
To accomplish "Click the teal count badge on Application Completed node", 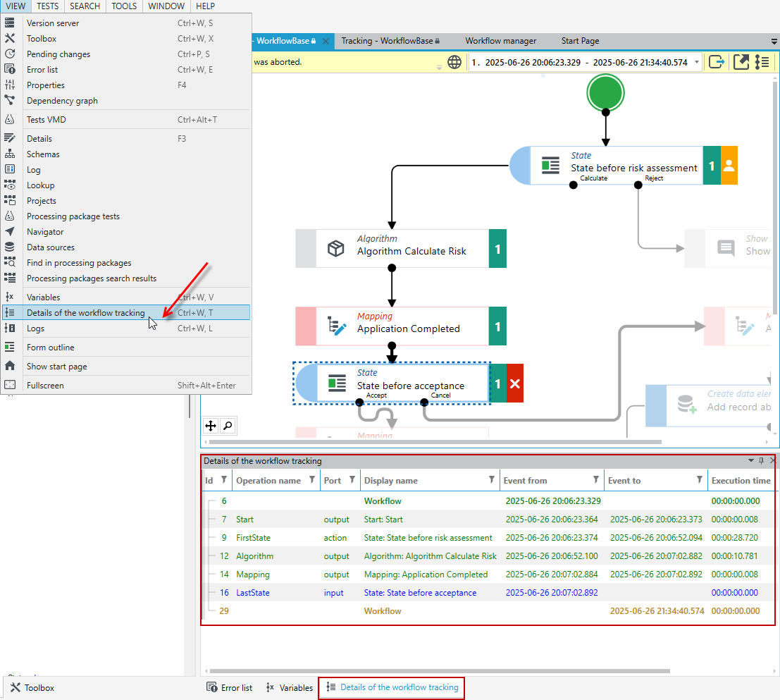I will [497, 326].
